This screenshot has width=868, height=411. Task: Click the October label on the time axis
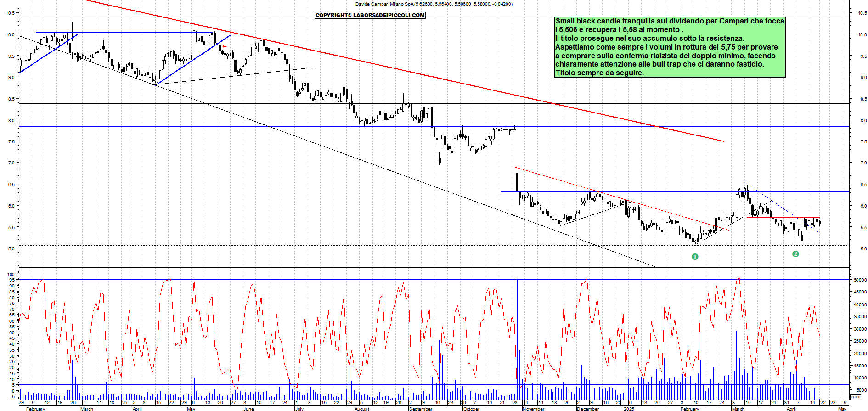[471, 409]
